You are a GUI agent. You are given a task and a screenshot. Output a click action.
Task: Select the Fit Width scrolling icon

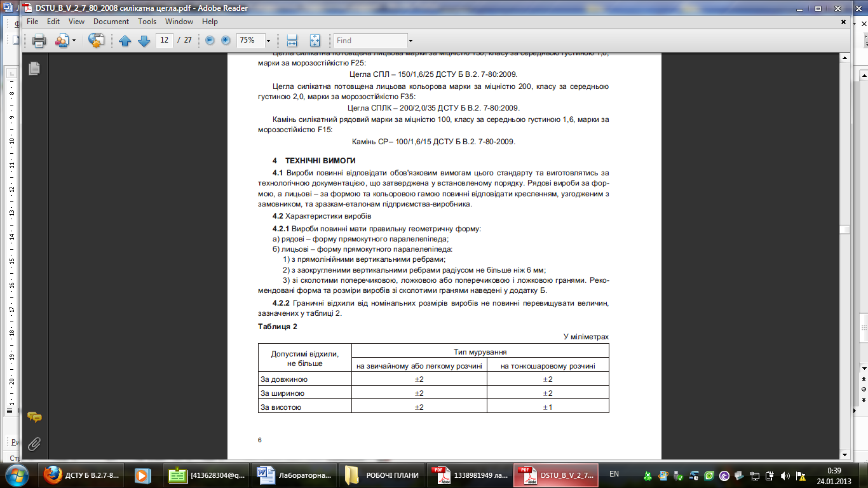point(292,41)
